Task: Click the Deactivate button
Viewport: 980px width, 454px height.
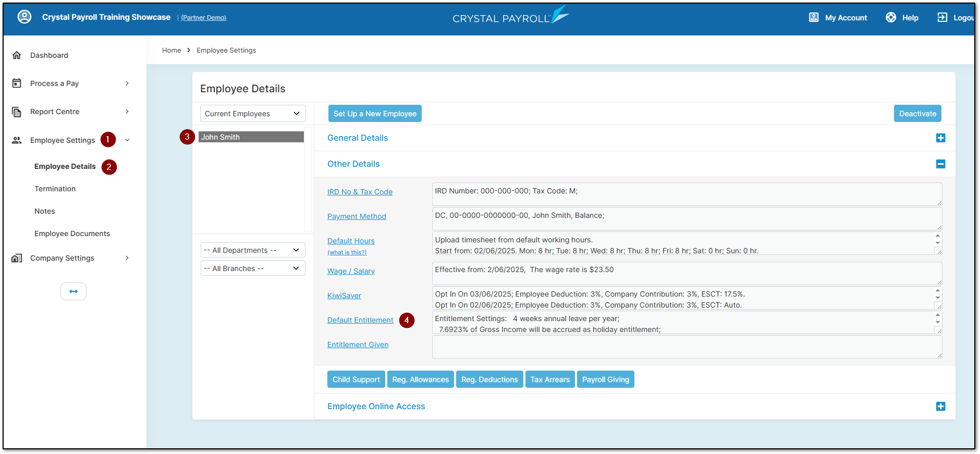Action: pyautogui.click(x=917, y=114)
